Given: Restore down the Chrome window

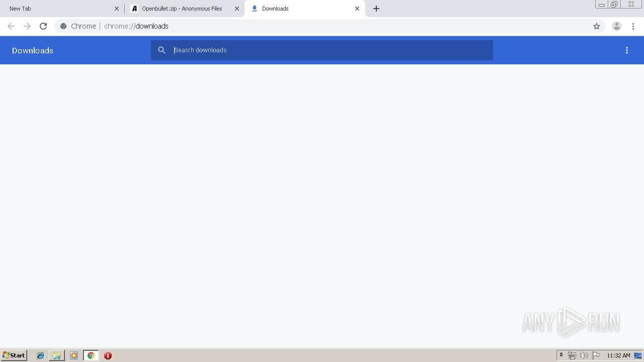Looking at the screenshot, I should point(614,4).
